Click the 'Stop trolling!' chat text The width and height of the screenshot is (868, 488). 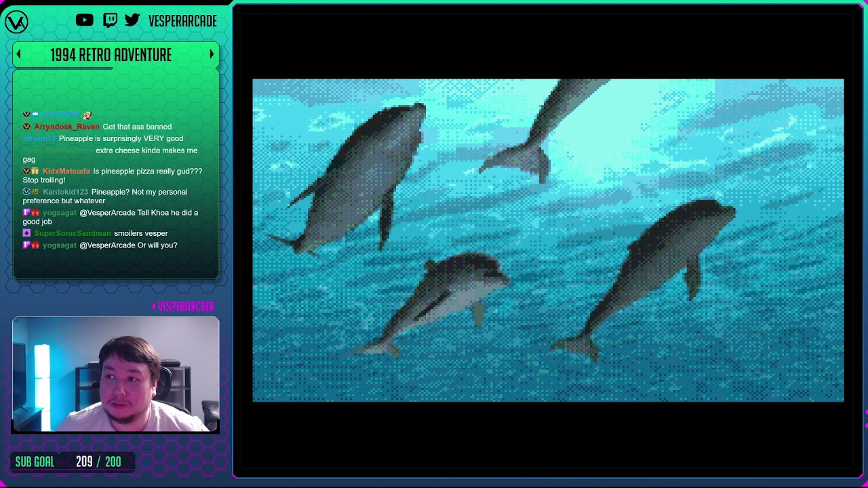pyautogui.click(x=44, y=180)
